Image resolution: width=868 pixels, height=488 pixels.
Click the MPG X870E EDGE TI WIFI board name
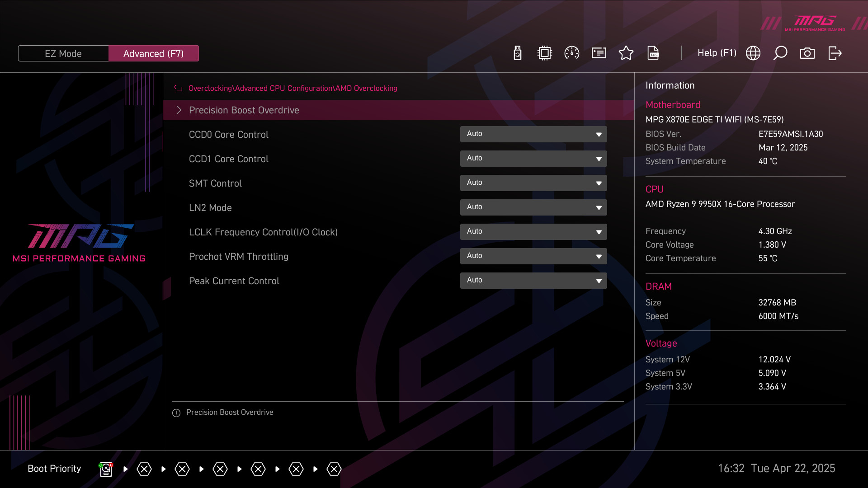pyautogui.click(x=715, y=120)
